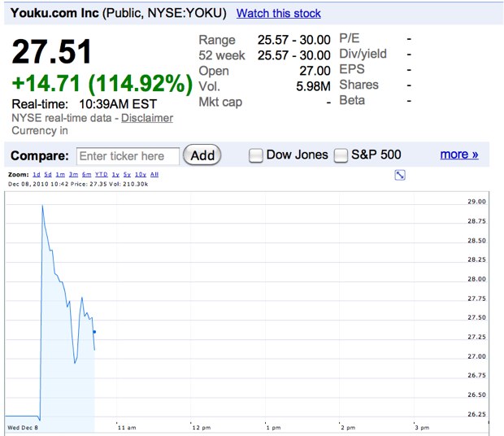Click the 'Watch this stock' link
Screen dimensions: 504x436
[x=278, y=14]
